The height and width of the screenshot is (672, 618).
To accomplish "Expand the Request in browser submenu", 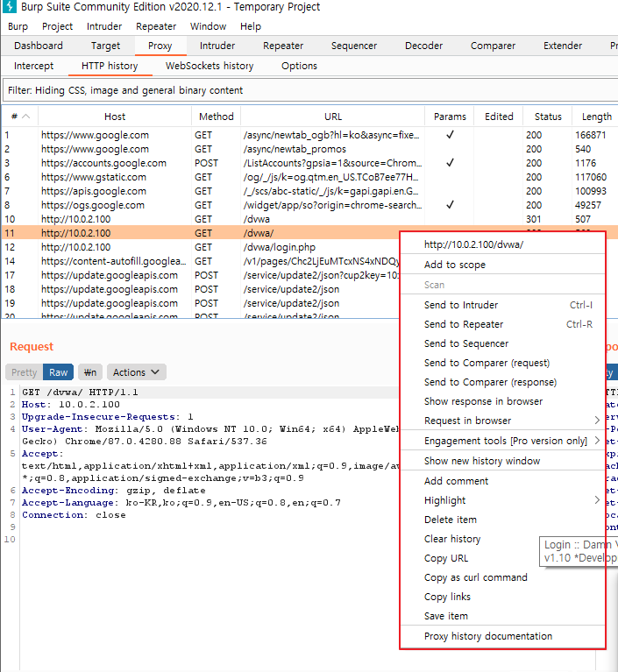I will coord(502,421).
